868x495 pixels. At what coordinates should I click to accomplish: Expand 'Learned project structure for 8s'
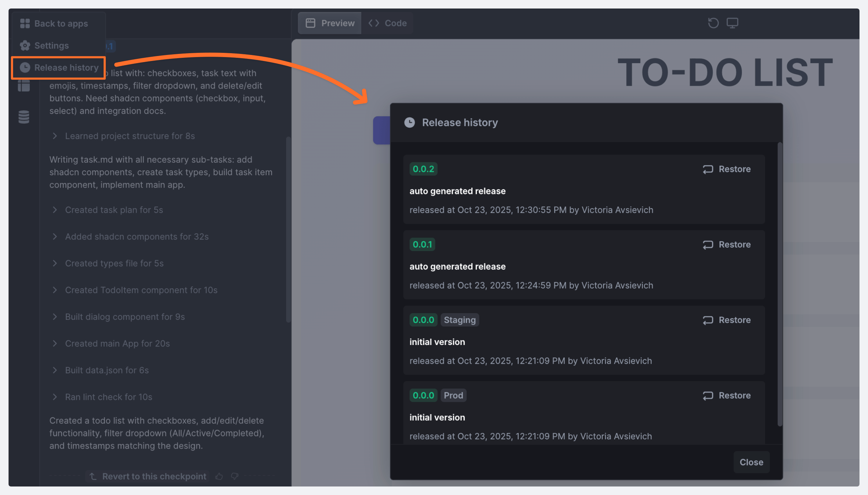(x=55, y=136)
